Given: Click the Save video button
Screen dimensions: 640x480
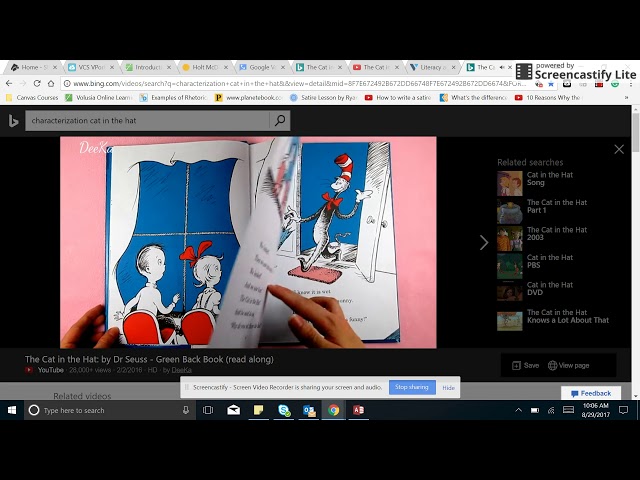Looking at the screenshot, I should (526, 365).
